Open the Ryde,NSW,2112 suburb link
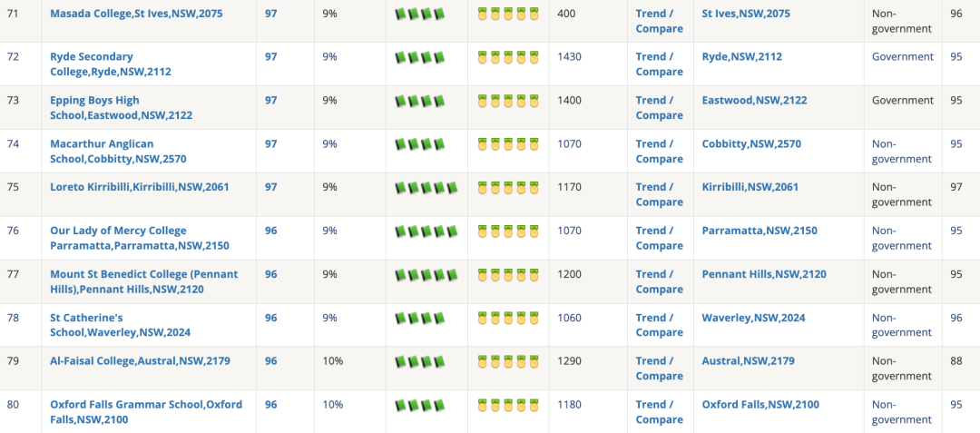The height and width of the screenshot is (433, 980). click(x=742, y=57)
